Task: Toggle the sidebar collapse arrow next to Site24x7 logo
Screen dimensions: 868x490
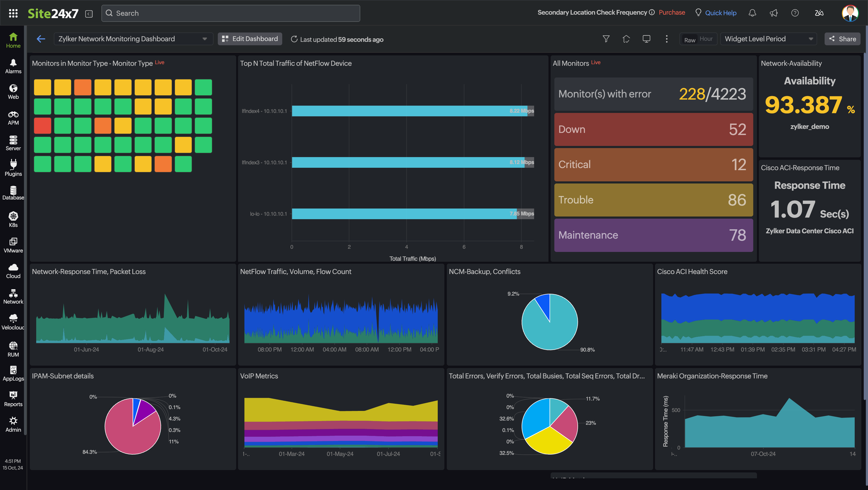Action: (89, 14)
